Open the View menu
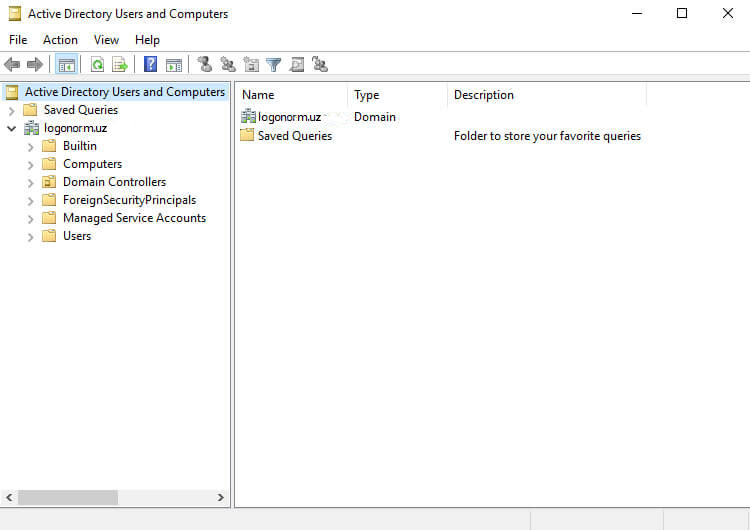 pos(106,40)
